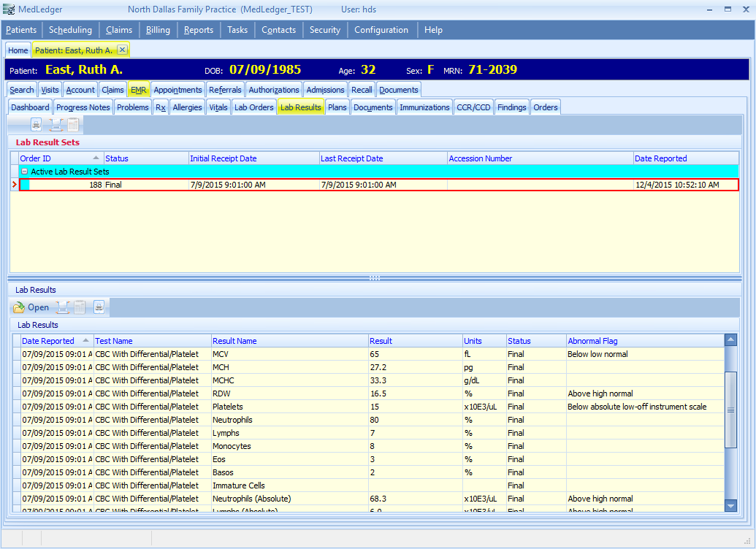This screenshot has width=756, height=549.
Task: Open the CCR/CCD tab
Action: pos(473,107)
